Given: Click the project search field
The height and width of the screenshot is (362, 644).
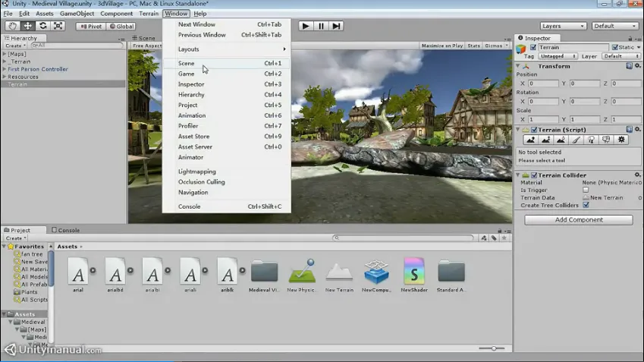Looking at the screenshot, I should [x=403, y=238].
